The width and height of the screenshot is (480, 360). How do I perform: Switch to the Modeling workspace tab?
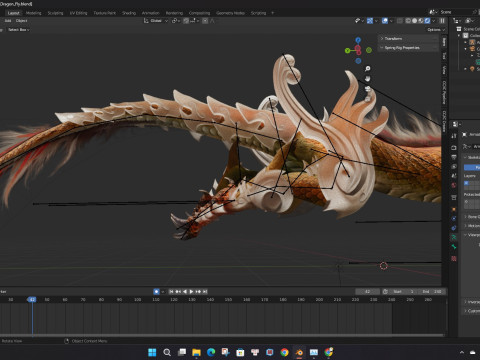click(34, 13)
